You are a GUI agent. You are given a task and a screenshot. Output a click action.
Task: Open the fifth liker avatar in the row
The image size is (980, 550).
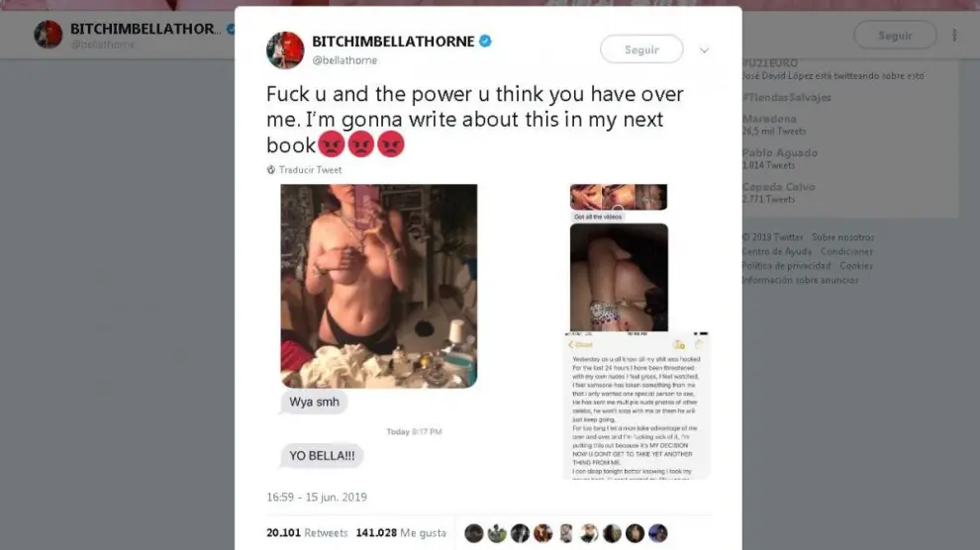(565, 533)
